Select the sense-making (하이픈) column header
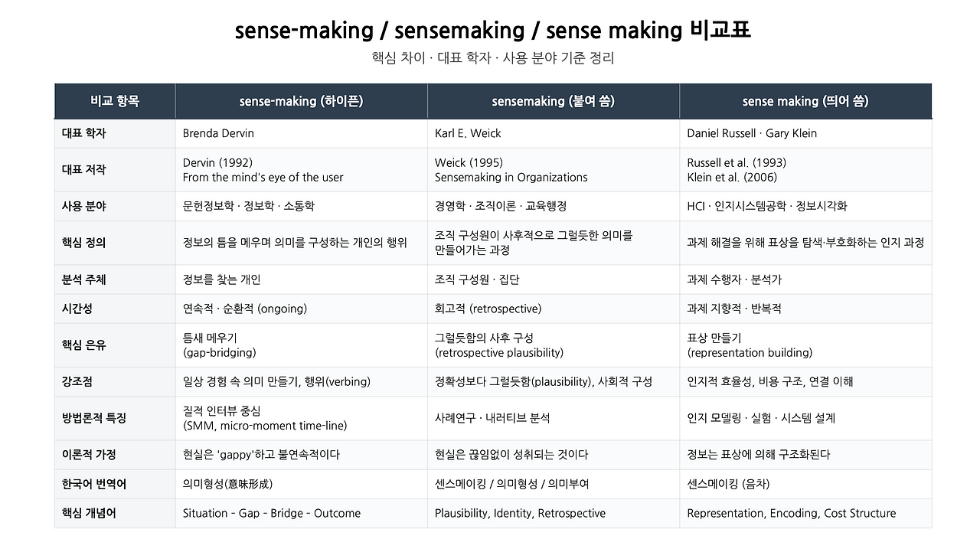The height and width of the screenshot is (539, 980). (301, 101)
